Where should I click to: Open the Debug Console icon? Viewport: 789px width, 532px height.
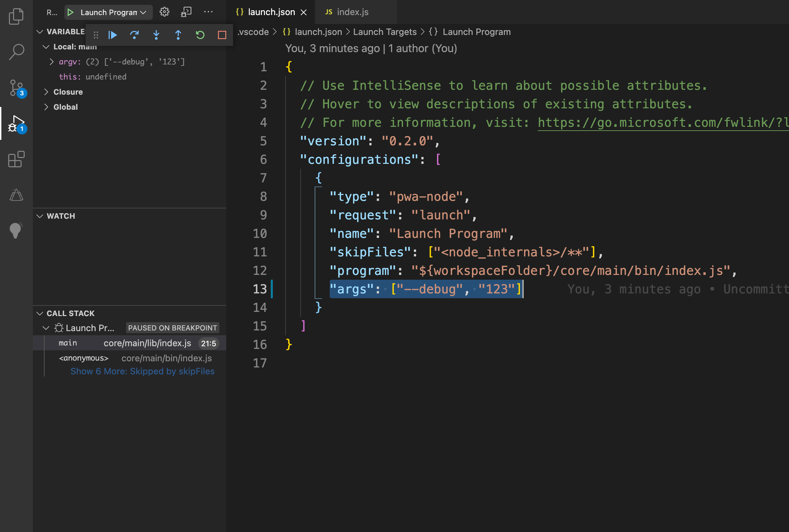[x=186, y=12]
